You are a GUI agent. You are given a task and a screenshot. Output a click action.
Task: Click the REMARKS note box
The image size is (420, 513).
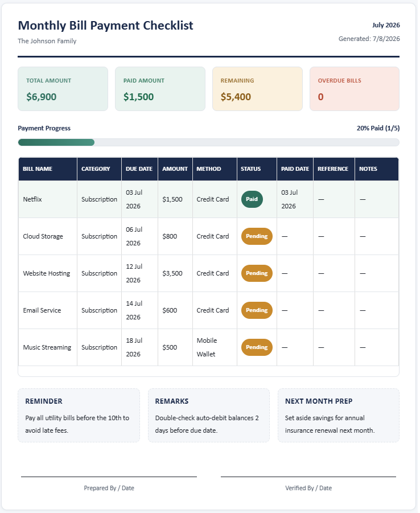(x=209, y=416)
